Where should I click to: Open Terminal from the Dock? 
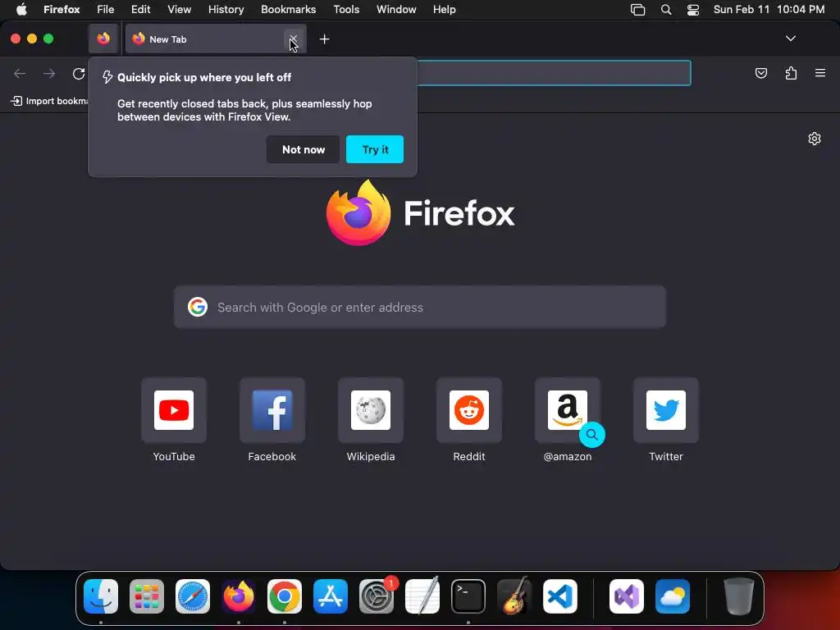click(468, 596)
